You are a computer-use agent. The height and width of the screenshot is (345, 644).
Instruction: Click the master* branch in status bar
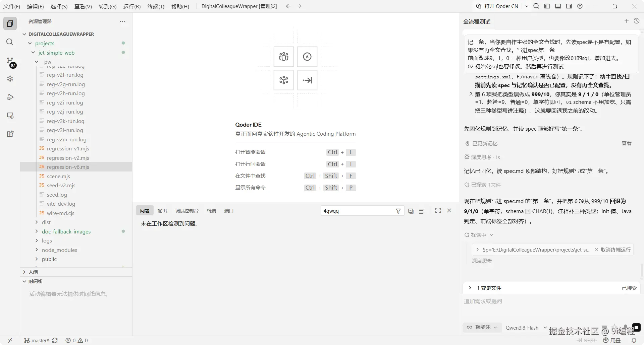(37, 340)
